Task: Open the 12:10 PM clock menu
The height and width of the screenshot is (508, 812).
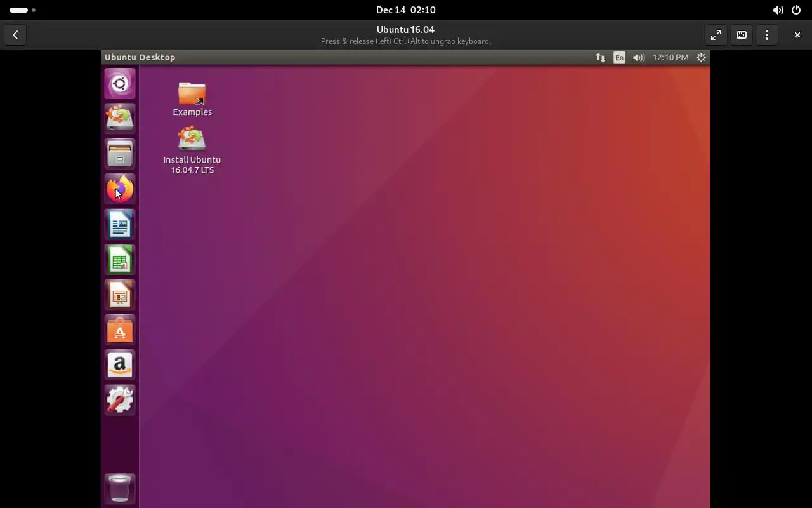Action: (x=671, y=57)
